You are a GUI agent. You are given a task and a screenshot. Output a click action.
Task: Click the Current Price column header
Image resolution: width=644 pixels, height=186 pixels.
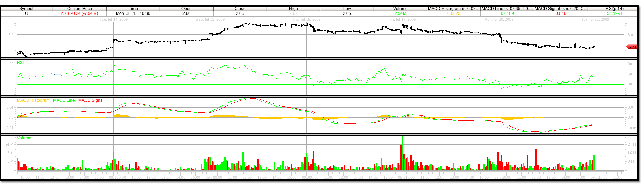tap(80, 9)
